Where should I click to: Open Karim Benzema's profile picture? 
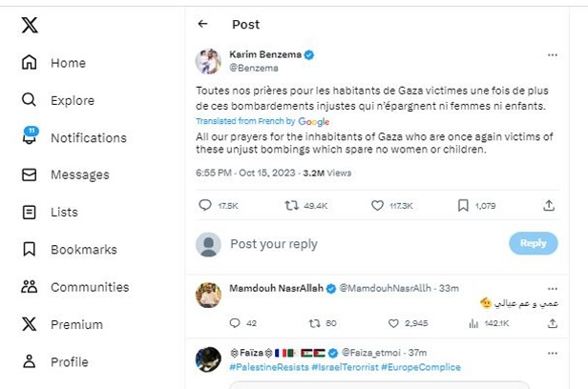(x=208, y=61)
